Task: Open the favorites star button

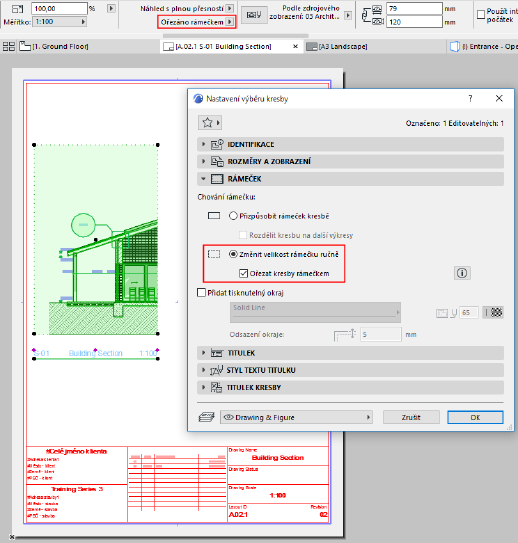Action: (209, 123)
